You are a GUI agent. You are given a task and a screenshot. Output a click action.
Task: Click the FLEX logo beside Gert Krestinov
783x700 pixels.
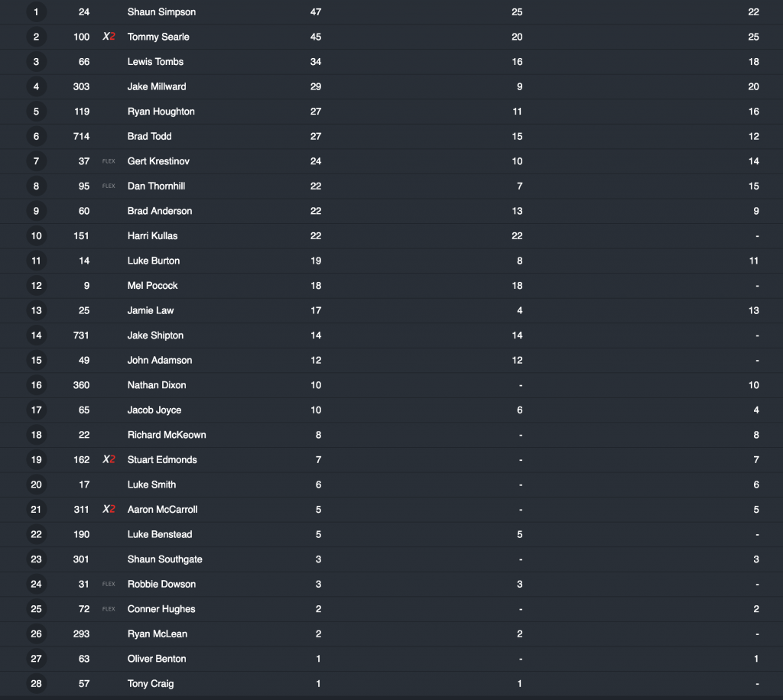point(109,161)
